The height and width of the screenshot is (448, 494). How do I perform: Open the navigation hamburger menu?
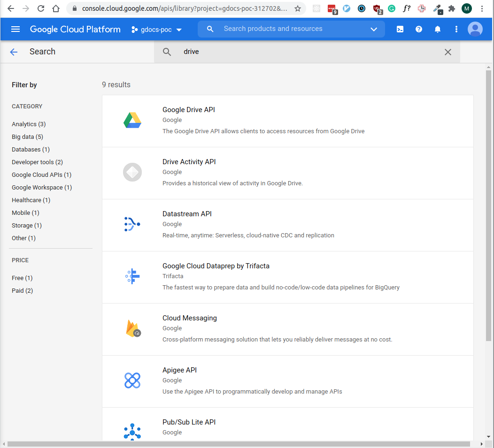pyautogui.click(x=15, y=29)
